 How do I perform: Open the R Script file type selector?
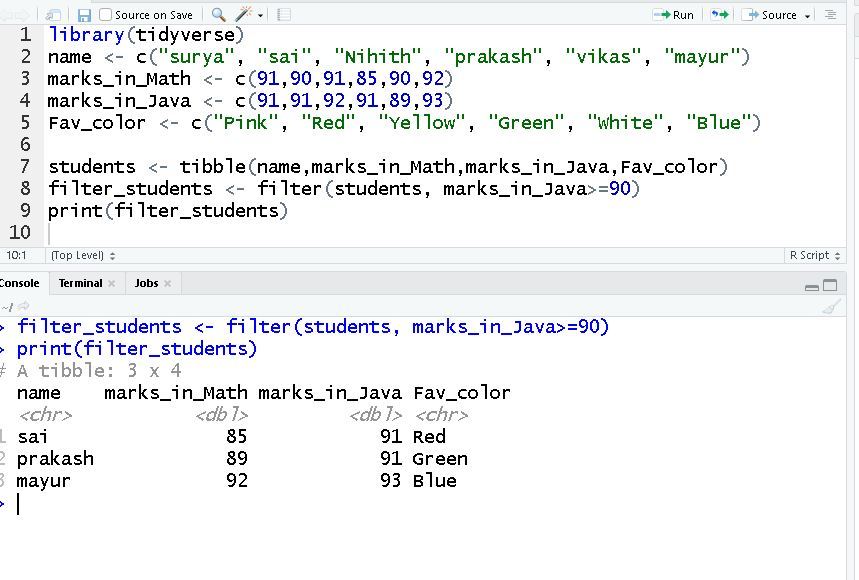(x=815, y=255)
